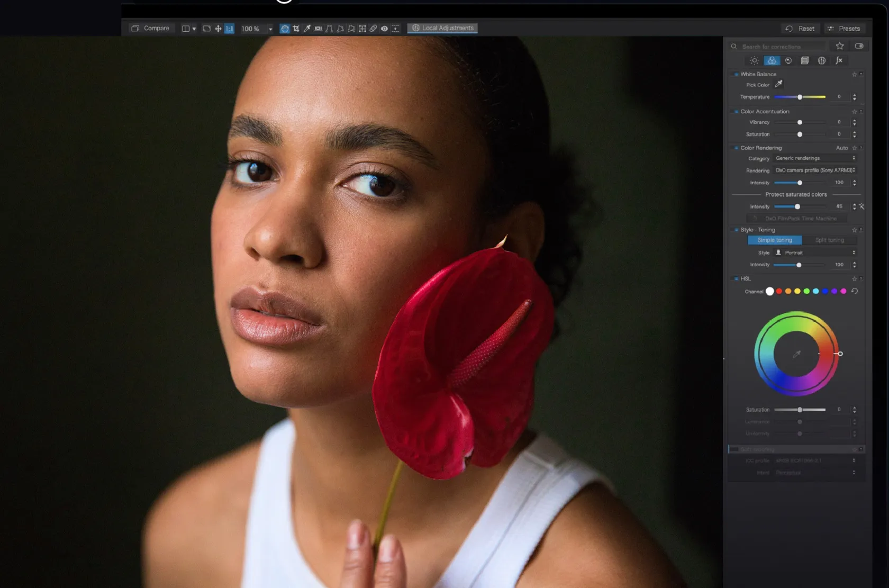Image resolution: width=889 pixels, height=588 pixels.
Task: Open the Style Portrait dropdown
Action: pyautogui.click(x=815, y=252)
